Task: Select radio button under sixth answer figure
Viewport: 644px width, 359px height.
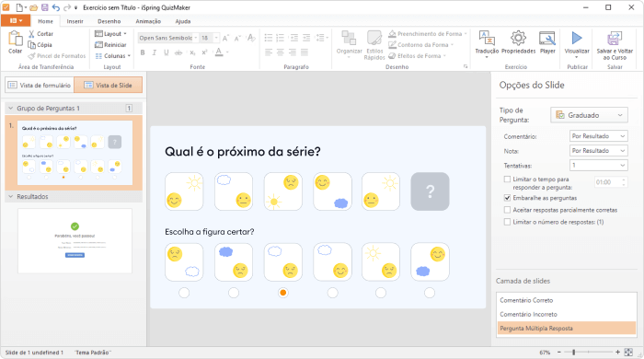Action: [430, 293]
